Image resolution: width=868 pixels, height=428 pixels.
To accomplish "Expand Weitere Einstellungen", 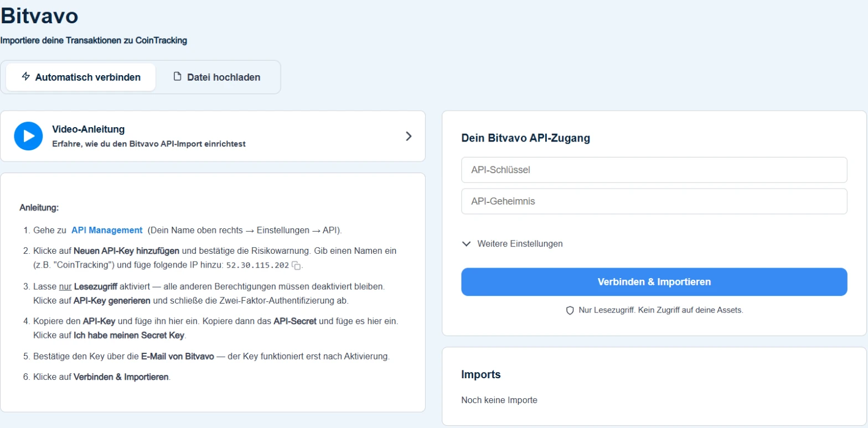I will 512,243.
